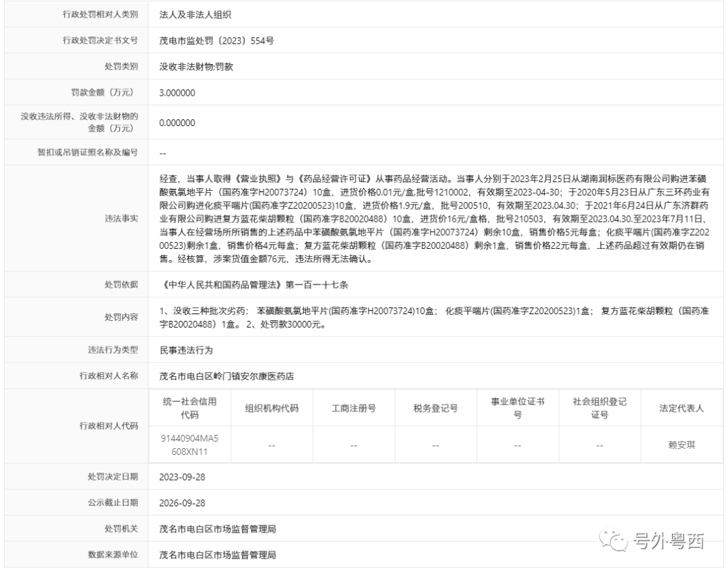Click the 数据来源单位 row label
This screenshot has height=573, width=728.
[113, 555]
